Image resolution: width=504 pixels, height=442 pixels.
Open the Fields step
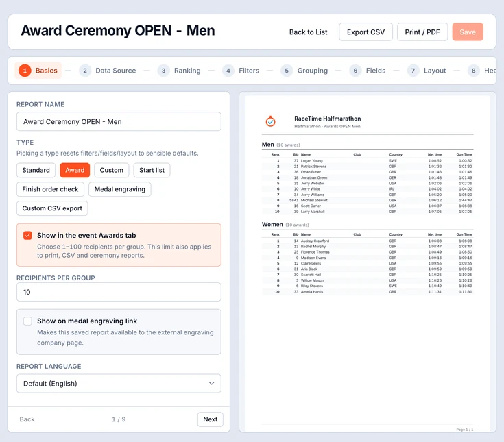point(368,71)
